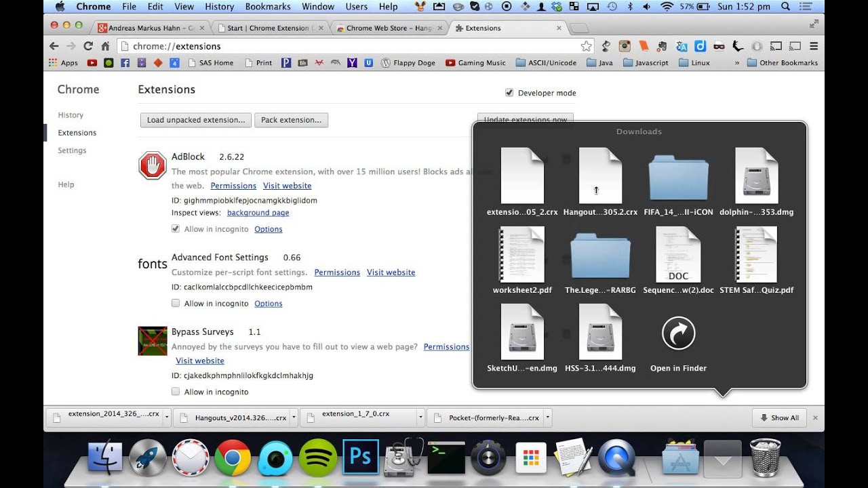Click Chrome icon in the Dock
Viewport: 868px width, 488px height.
(233, 457)
